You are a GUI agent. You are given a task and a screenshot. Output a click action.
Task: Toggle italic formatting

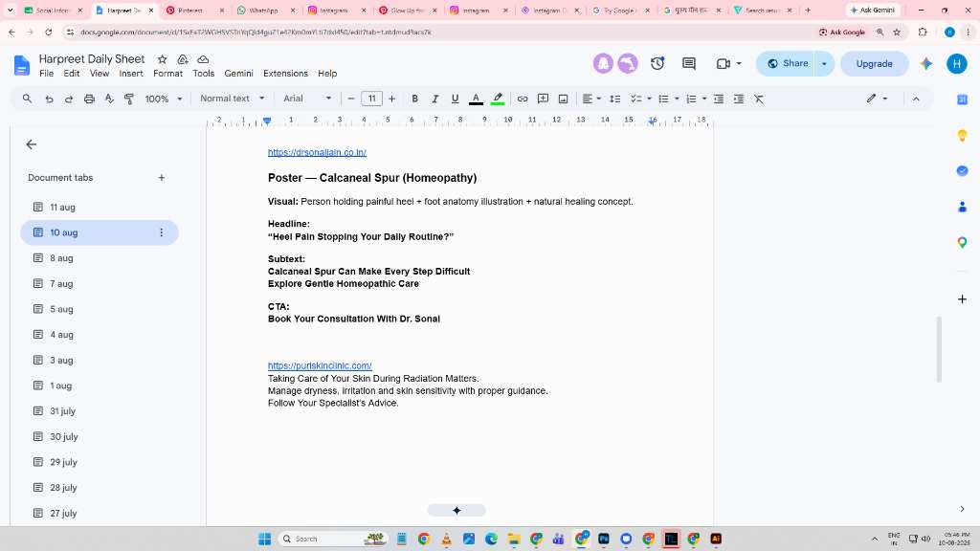coord(435,99)
